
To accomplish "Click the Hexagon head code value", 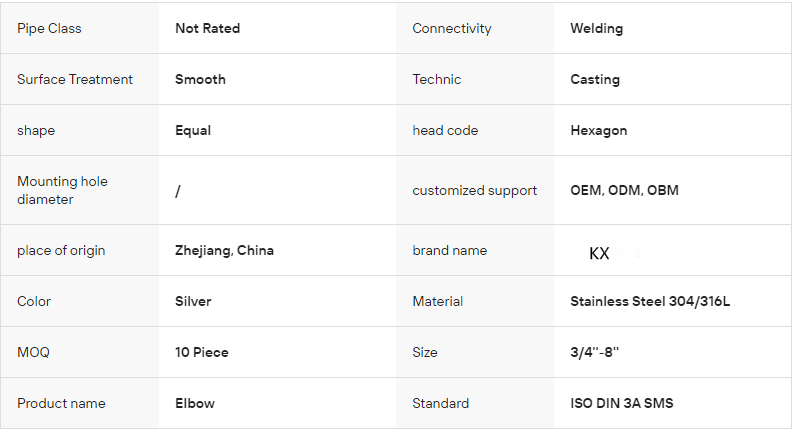I will click(x=599, y=130).
